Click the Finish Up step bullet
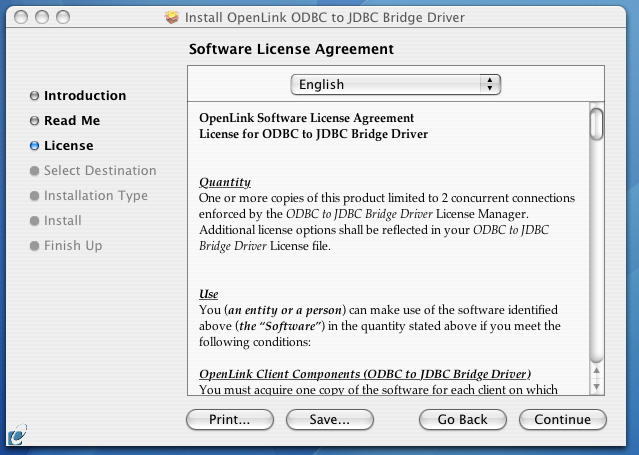The height and width of the screenshot is (455, 639). (35, 246)
